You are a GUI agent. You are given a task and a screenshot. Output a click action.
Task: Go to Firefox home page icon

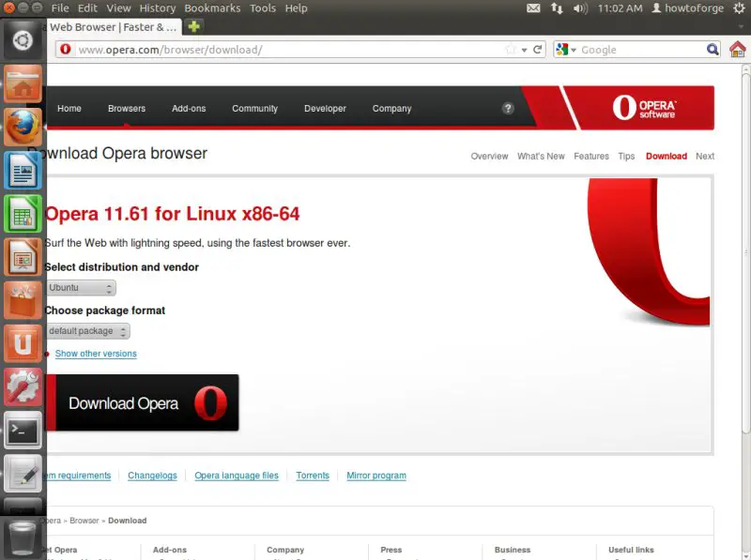coord(738,50)
